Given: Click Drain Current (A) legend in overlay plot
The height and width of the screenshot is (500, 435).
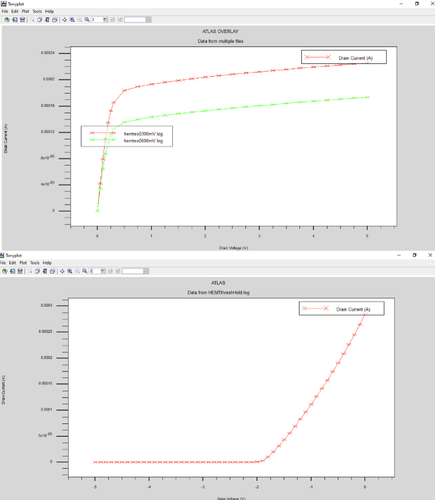Looking at the screenshot, I should click(344, 57).
